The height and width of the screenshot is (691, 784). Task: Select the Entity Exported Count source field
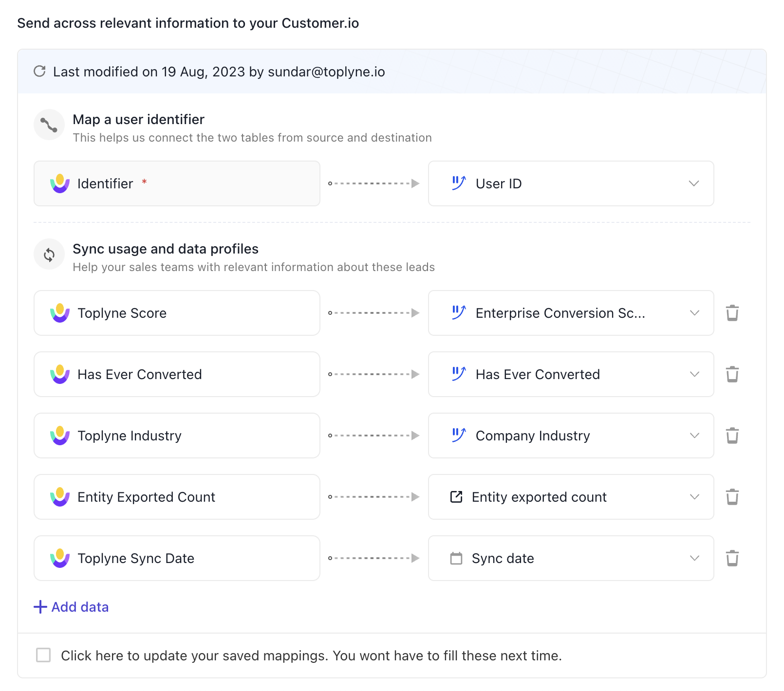click(x=177, y=497)
